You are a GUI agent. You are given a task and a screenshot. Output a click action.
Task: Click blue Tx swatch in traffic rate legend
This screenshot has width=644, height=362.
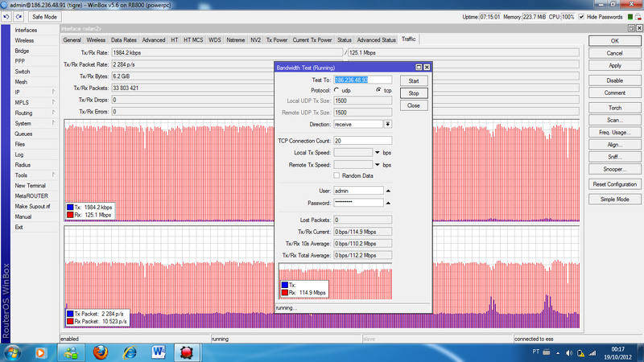coord(70,208)
